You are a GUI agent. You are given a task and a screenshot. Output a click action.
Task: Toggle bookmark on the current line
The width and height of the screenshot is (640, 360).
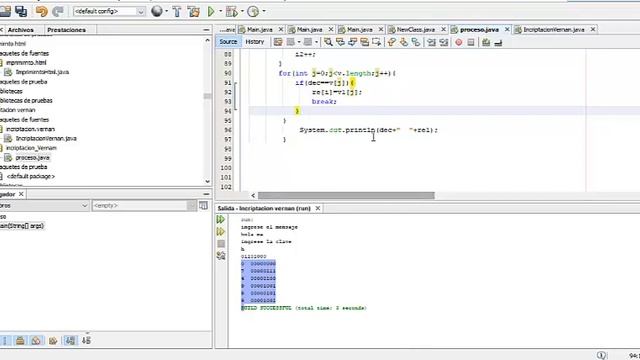pyautogui.click(x=416, y=42)
